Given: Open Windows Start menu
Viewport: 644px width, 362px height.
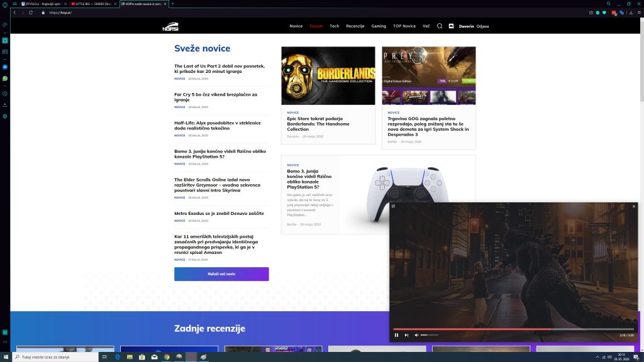Looking at the screenshot, I should 6,357.
